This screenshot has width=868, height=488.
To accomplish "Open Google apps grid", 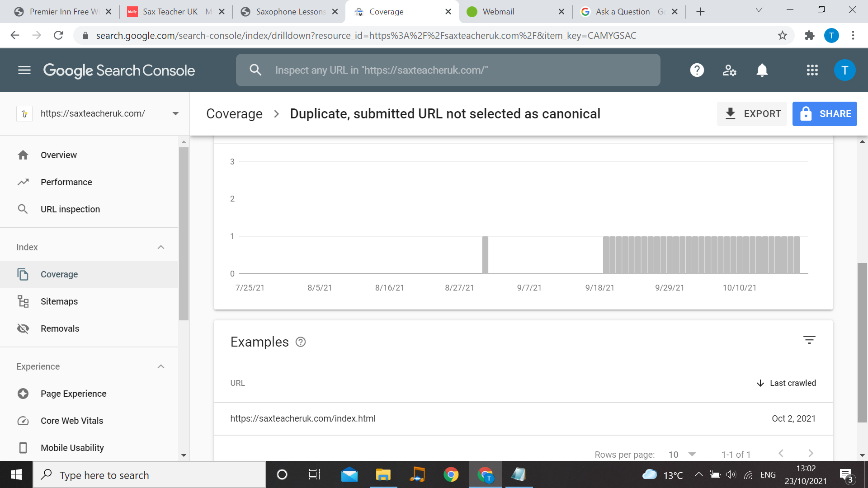I will tap(812, 70).
